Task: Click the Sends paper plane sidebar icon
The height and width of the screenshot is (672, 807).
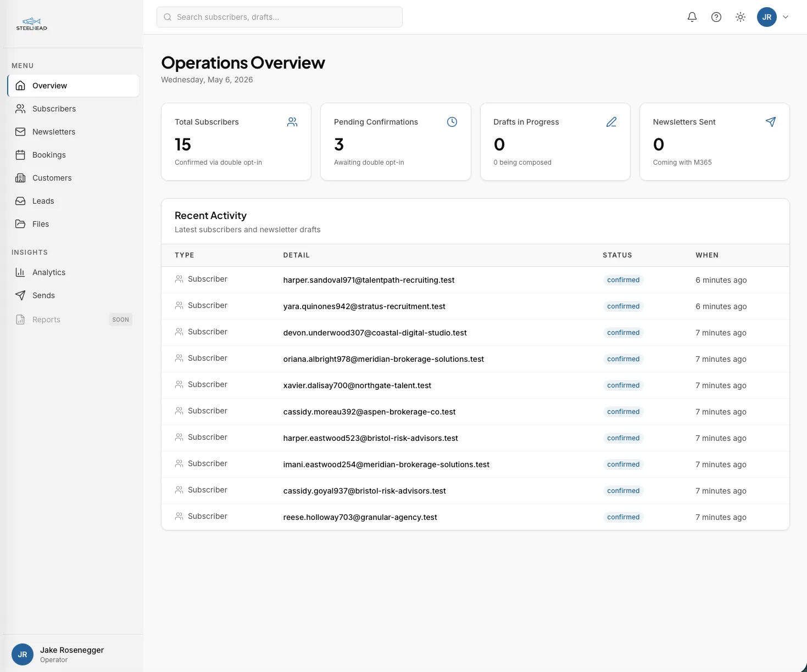Action: tap(20, 295)
